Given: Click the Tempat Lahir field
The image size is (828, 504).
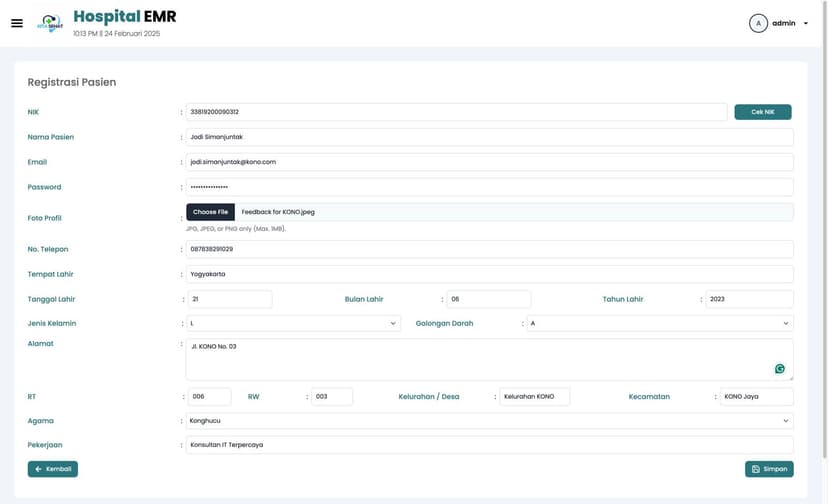Looking at the screenshot, I should (489, 274).
